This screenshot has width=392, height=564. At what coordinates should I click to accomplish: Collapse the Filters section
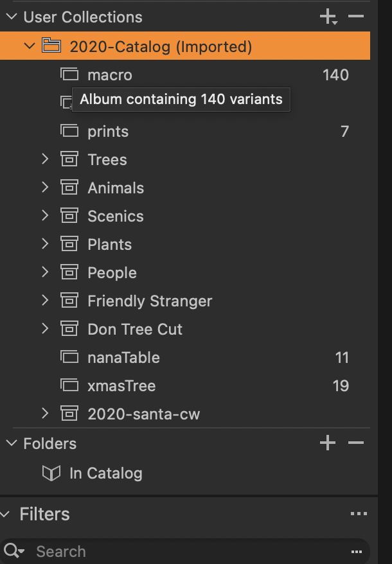(6, 514)
